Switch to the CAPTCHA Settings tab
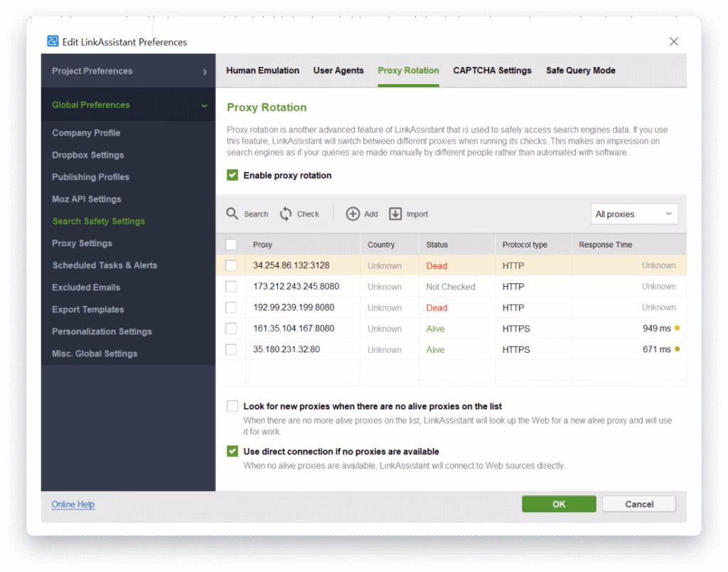The height and width of the screenshot is (572, 728). click(x=492, y=70)
